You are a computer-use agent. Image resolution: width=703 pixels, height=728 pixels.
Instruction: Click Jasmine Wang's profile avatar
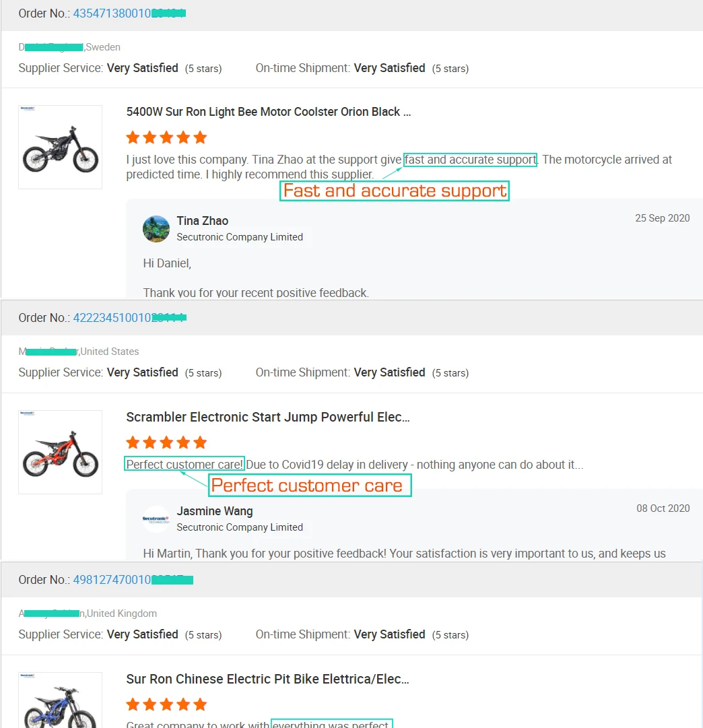(156, 519)
